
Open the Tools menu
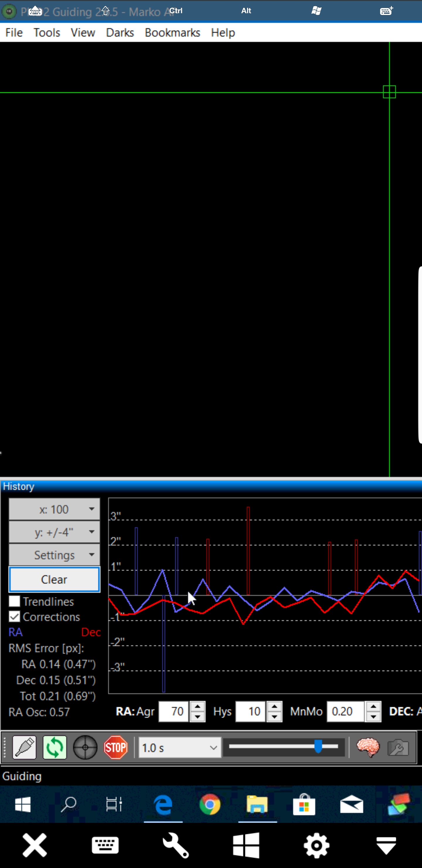(47, 33)
